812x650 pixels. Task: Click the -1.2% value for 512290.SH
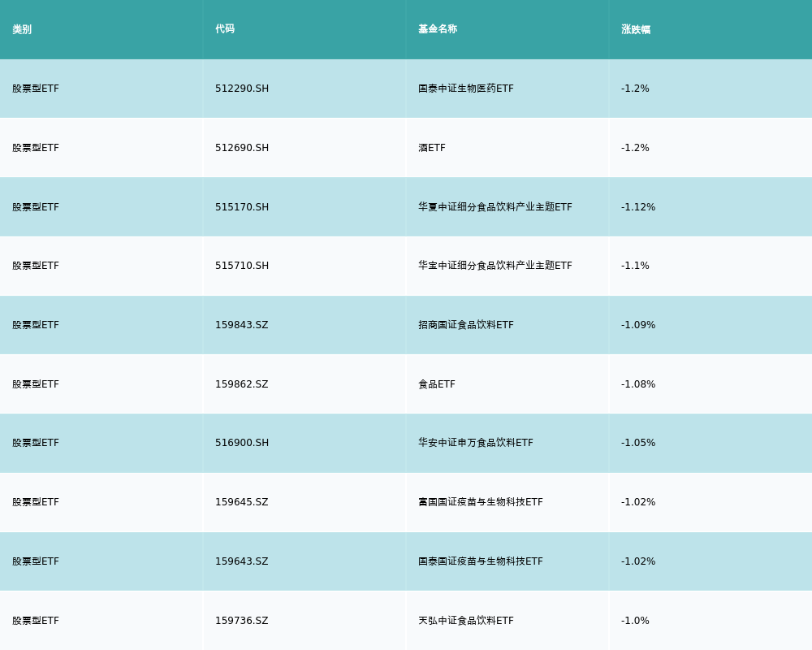tap(635, 89)
